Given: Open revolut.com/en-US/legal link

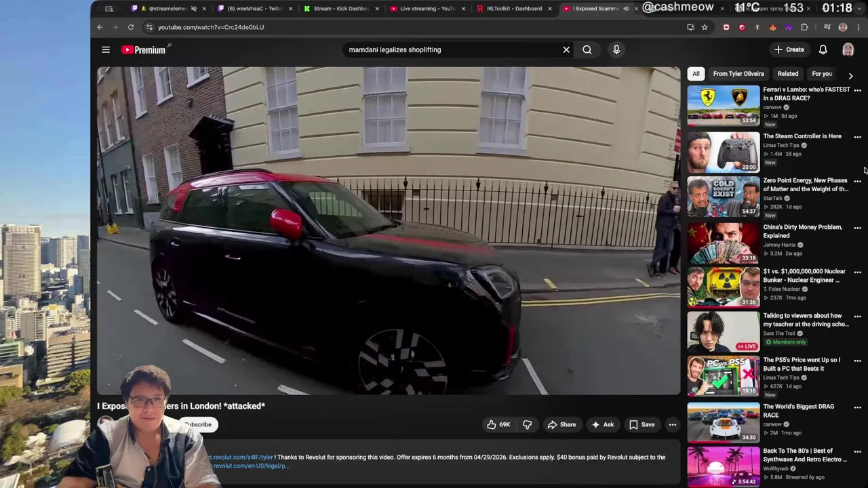Looking at the screenshot, I should tap(250, 466).
